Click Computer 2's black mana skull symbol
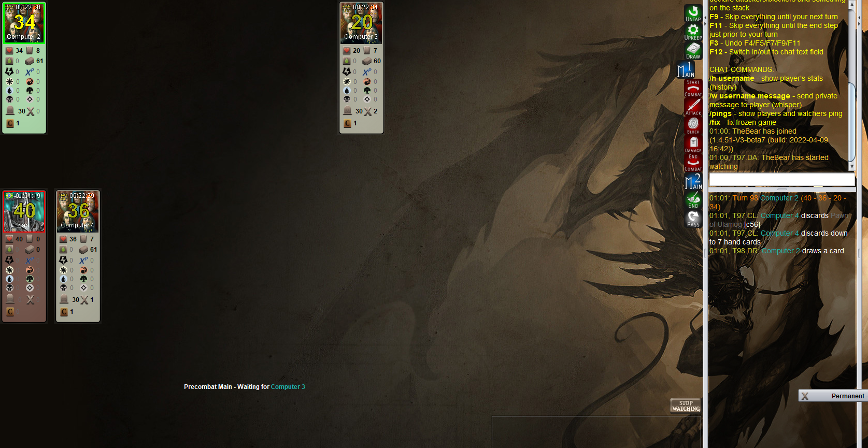868x448 pixels. coord(9,99)
